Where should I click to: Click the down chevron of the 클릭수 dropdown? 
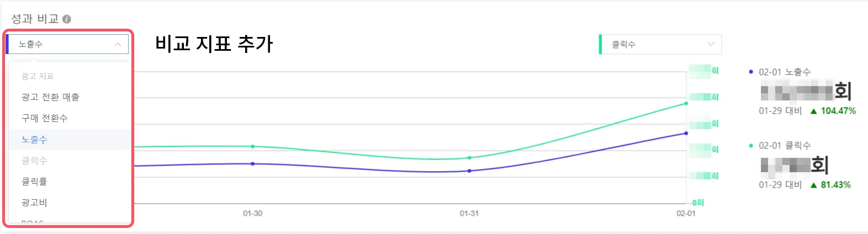(711, 44)
